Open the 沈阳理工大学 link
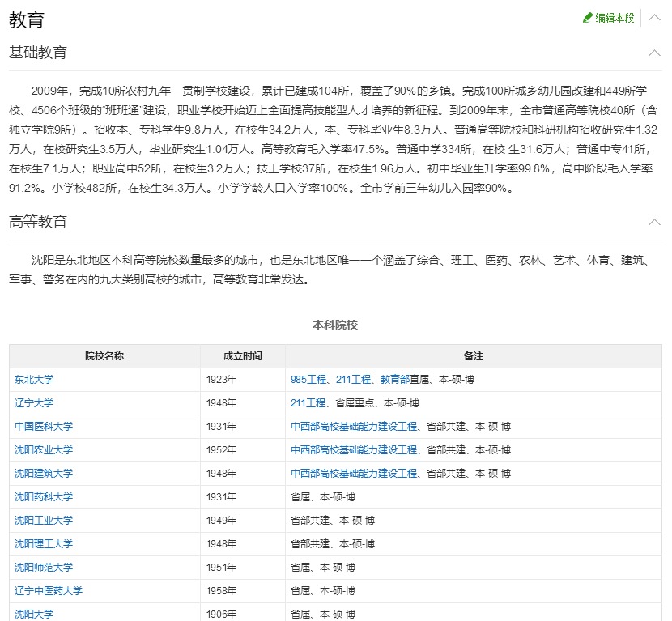672x621 pixels. point(44,544)
